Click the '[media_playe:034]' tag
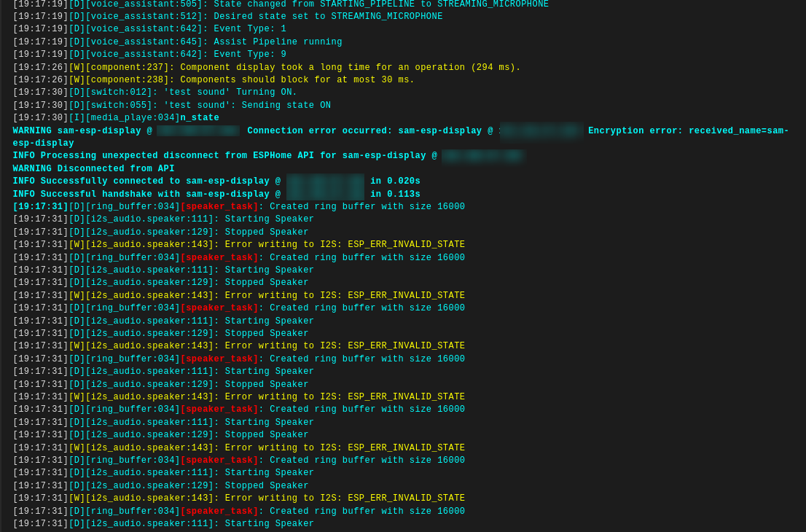This screenshot has width=806, height=532. (x=133, y=118)
